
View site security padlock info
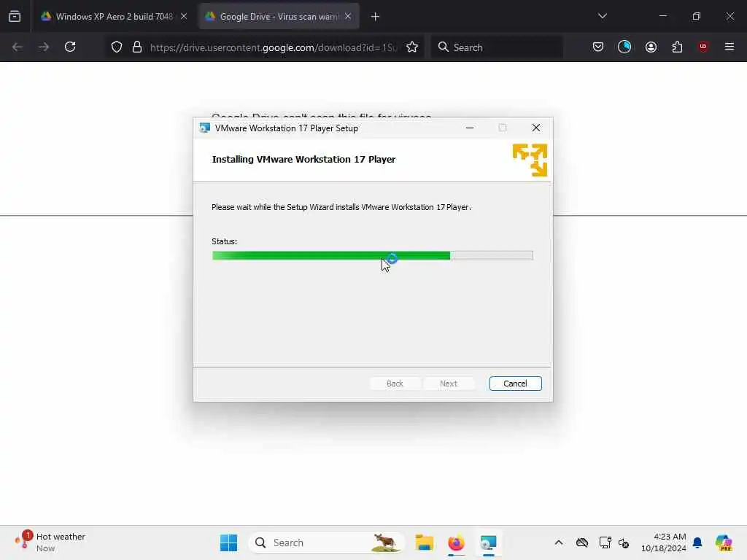coord(137,47)
